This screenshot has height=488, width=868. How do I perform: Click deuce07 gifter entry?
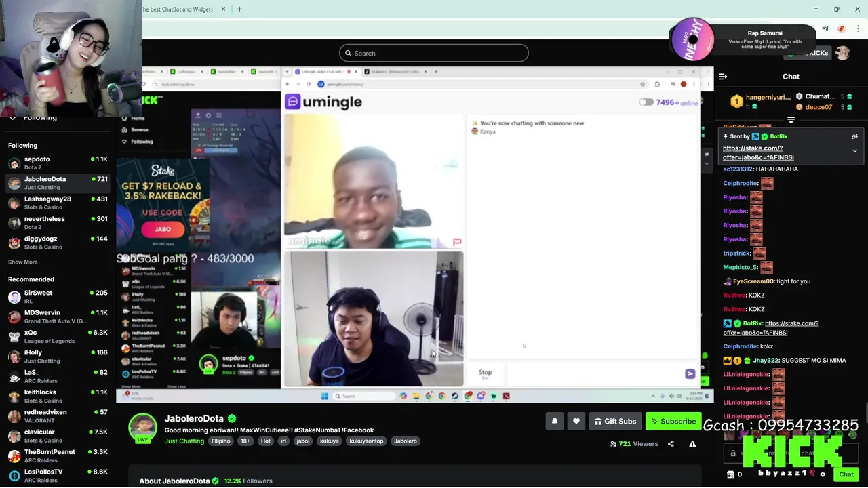pyautogui.click(x=825, y=107)
